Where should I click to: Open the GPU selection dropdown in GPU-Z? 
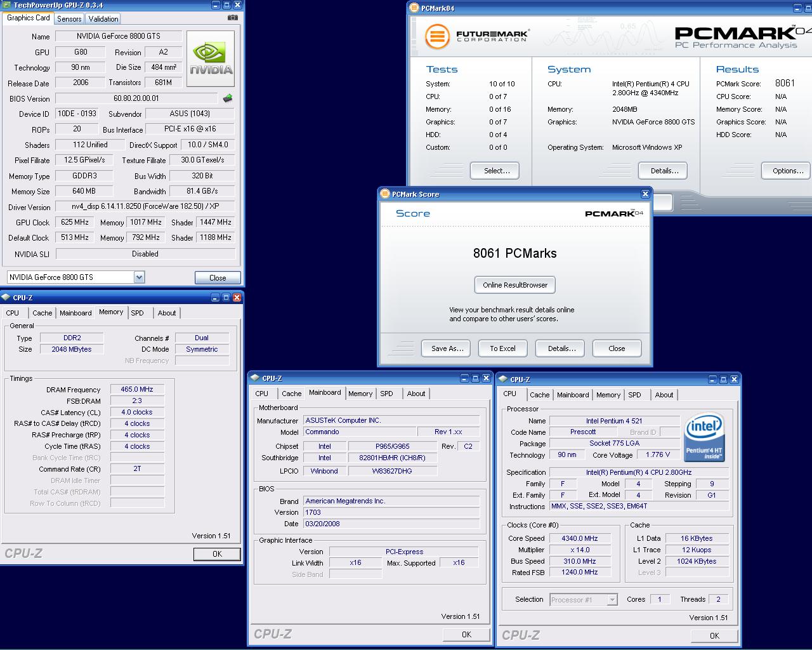[x=139, y=277]
